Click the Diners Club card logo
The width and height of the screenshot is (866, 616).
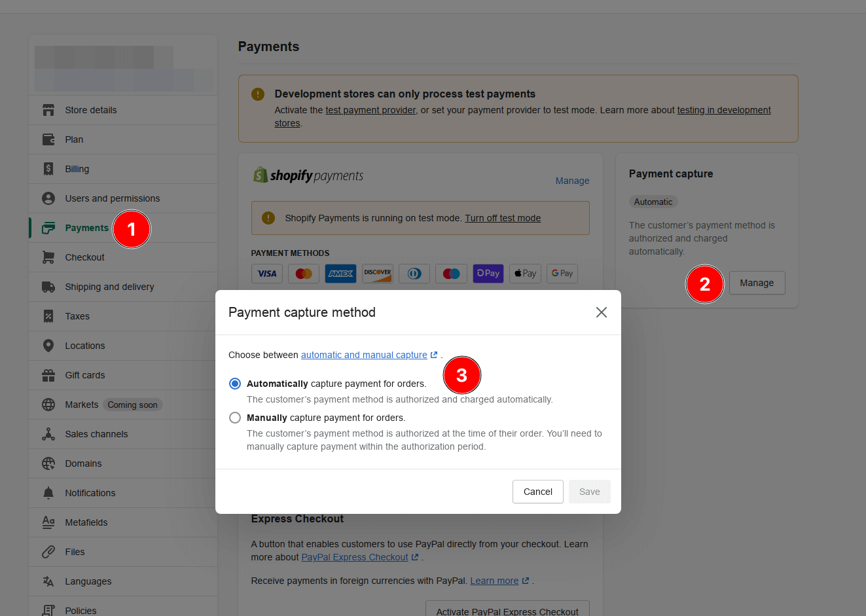[414, 274]
